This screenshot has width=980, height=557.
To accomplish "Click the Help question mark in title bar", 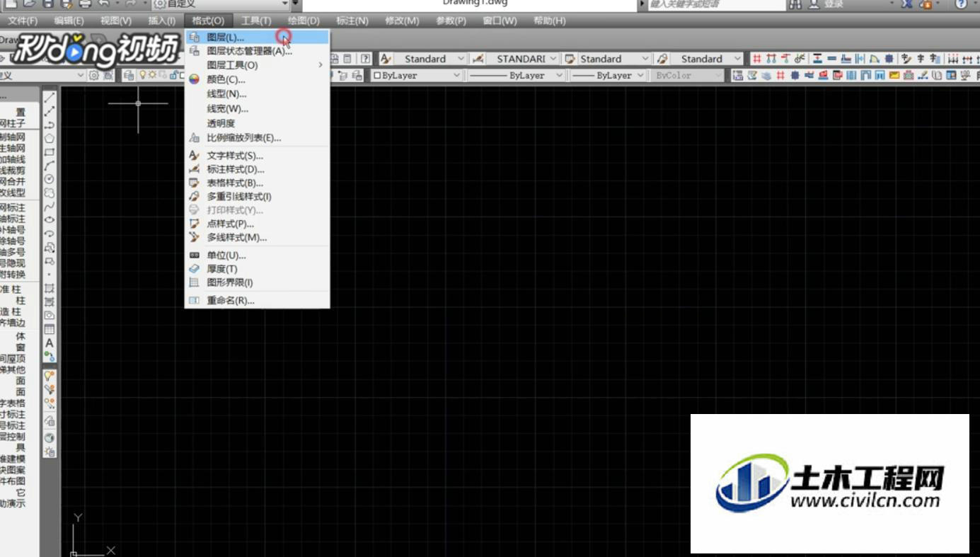I will (960, 4).
